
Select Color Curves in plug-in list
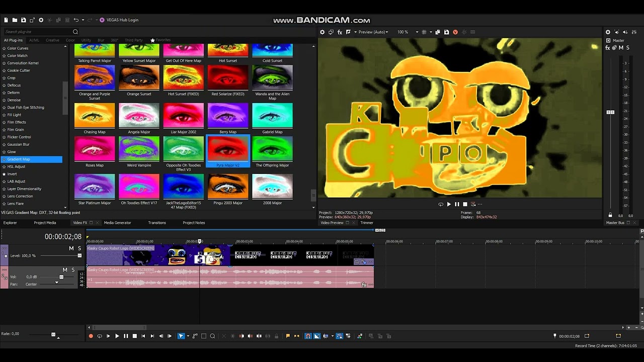tap(18, 48)
